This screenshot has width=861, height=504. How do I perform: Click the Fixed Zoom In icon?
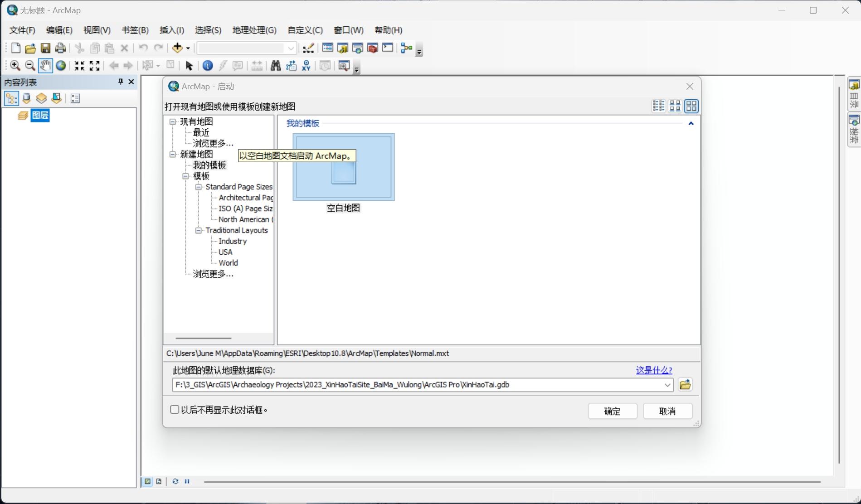79,66
